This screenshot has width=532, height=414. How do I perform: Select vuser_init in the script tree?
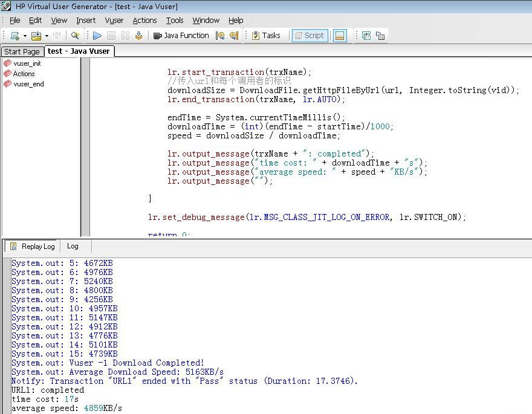point(27,63)
